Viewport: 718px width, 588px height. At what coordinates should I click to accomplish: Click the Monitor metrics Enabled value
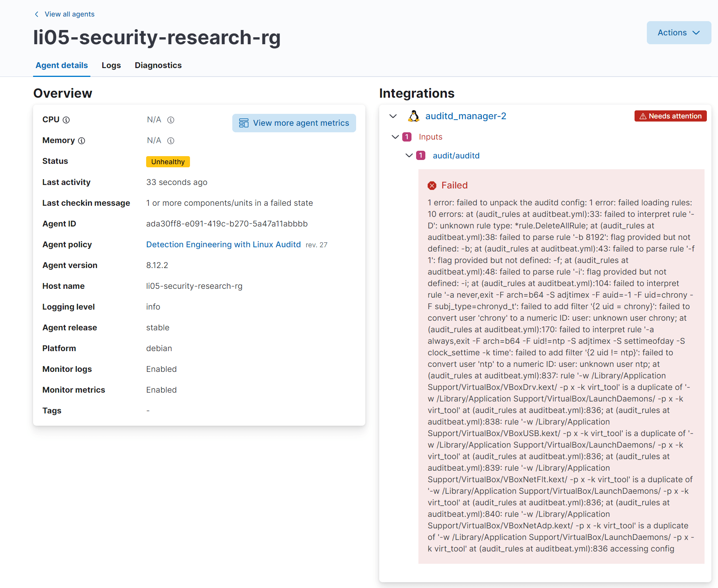click(x=162, y=390)
